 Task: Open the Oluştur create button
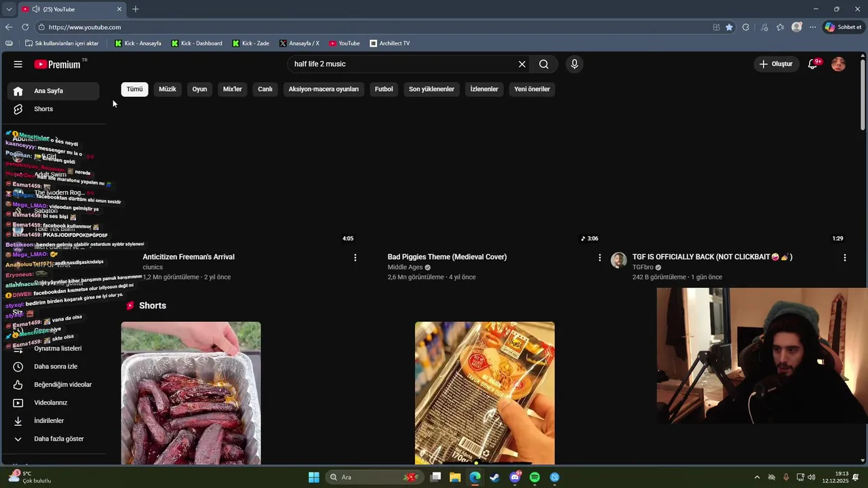(776, 64)
